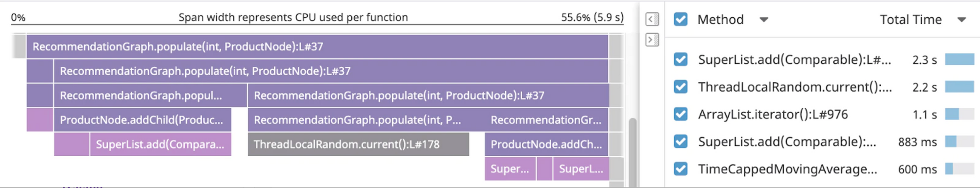This screenshot has height=188, width=980.
Task: Uncheck ThreadLocalRandom.current() method checkbox
Action: click(x=680, y=87)
